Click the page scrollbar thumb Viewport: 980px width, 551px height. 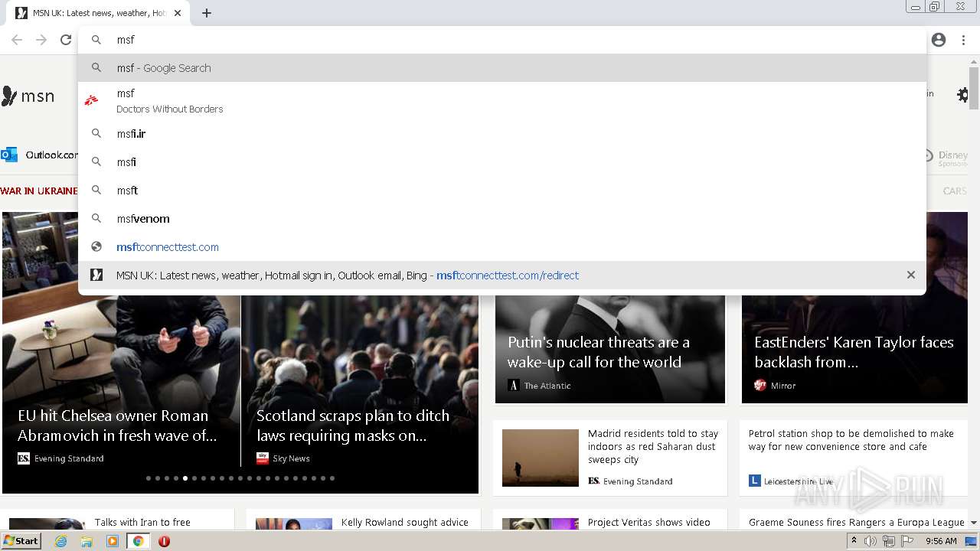point(974,88)
